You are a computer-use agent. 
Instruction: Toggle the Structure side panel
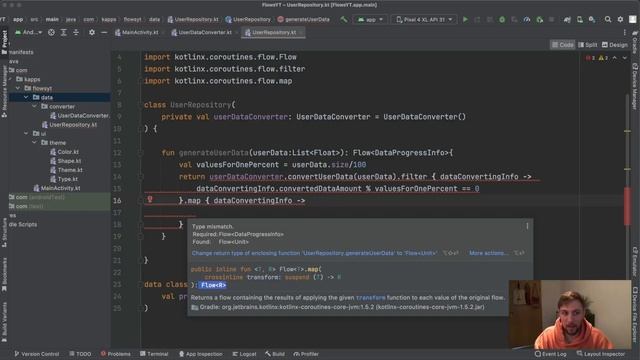click(x=4, y=232)
